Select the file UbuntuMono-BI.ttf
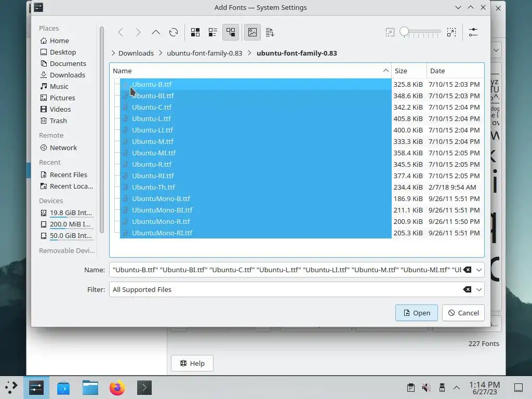This screenshot has height=399, width=532. coord(256,210)
